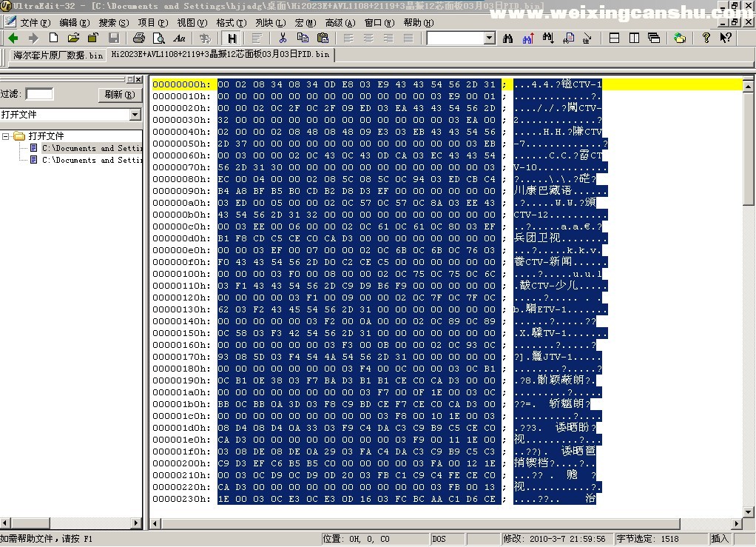Screen dimensions: 756x547
Task: Split the window horizontally
Action: point(614,38)
